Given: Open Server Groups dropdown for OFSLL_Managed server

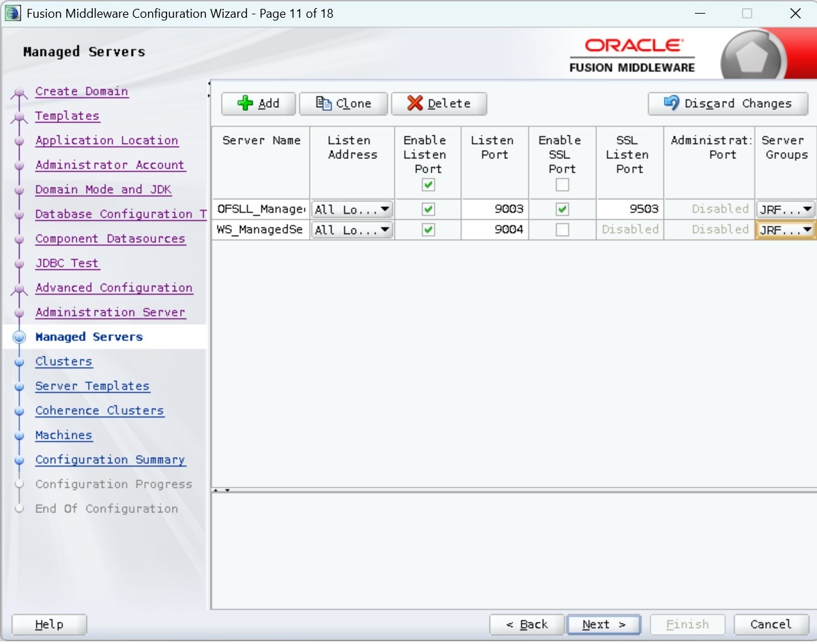Looking at the screenshot, I should 785,209.
